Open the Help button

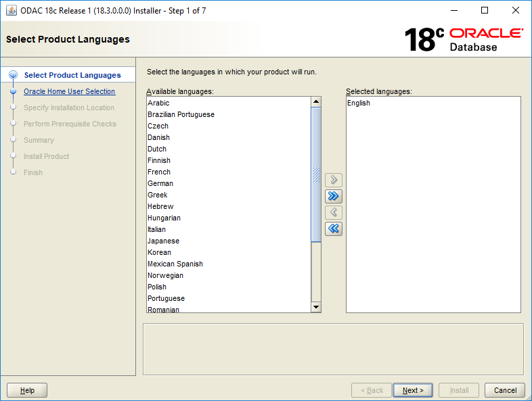(27, 390)
